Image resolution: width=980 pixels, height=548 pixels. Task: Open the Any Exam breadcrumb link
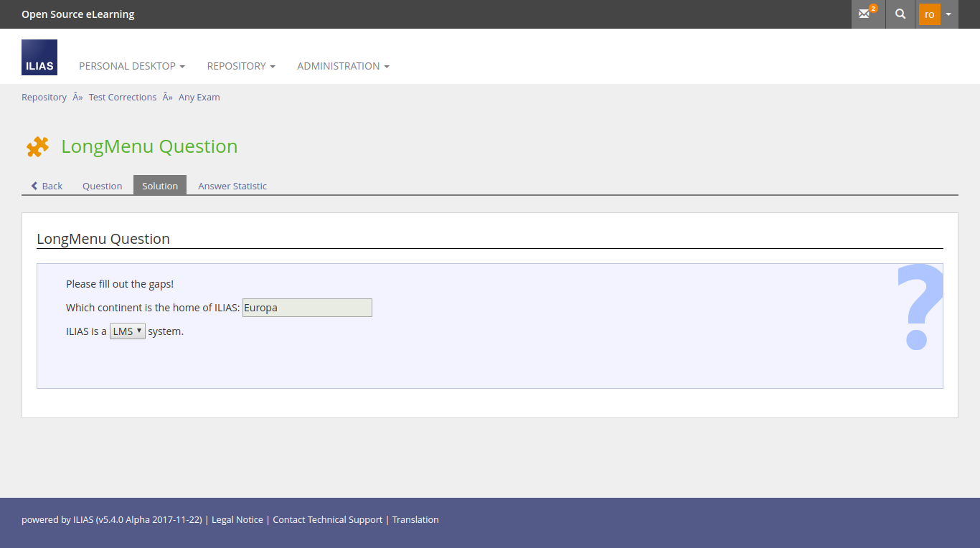tap(199, 98)
